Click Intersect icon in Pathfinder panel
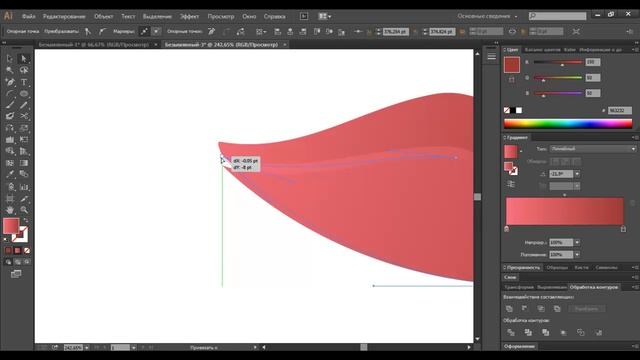 [x=541, y=309]
